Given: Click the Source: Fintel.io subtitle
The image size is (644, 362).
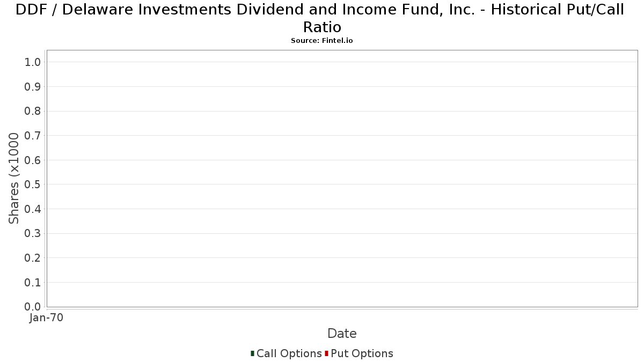Looking at the screenshot, I should coord(322,41).
